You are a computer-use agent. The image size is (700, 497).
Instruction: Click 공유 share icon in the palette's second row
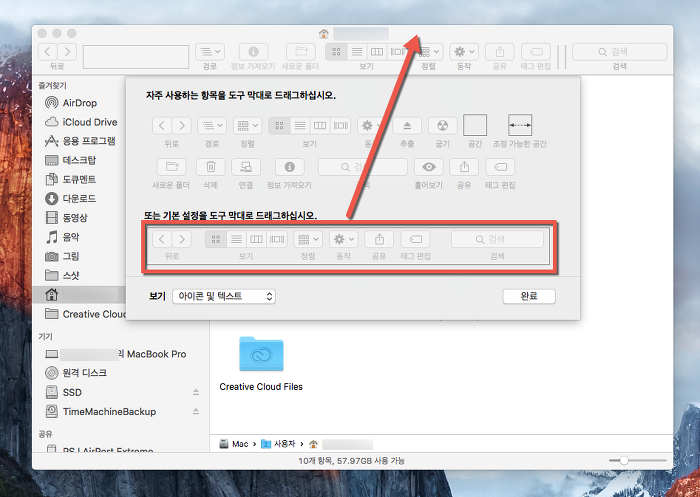point(464,167)
